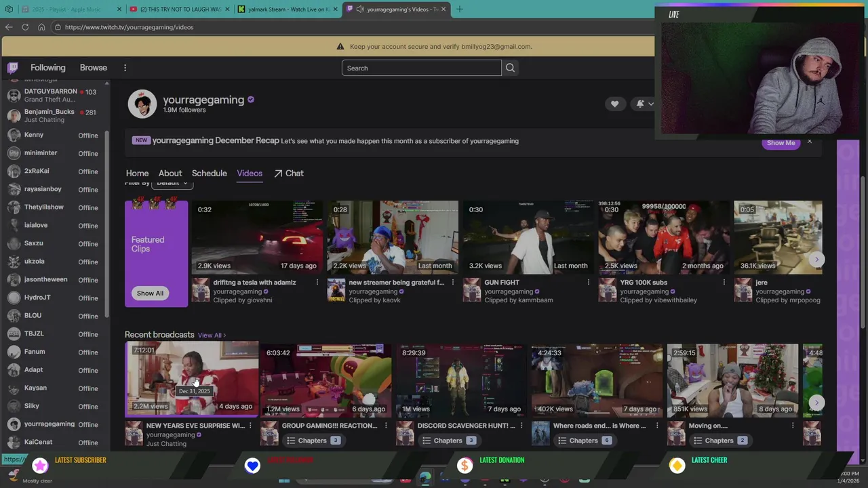Click the Show Me button
Screen dimensions: 868x488
pos(781,143)
